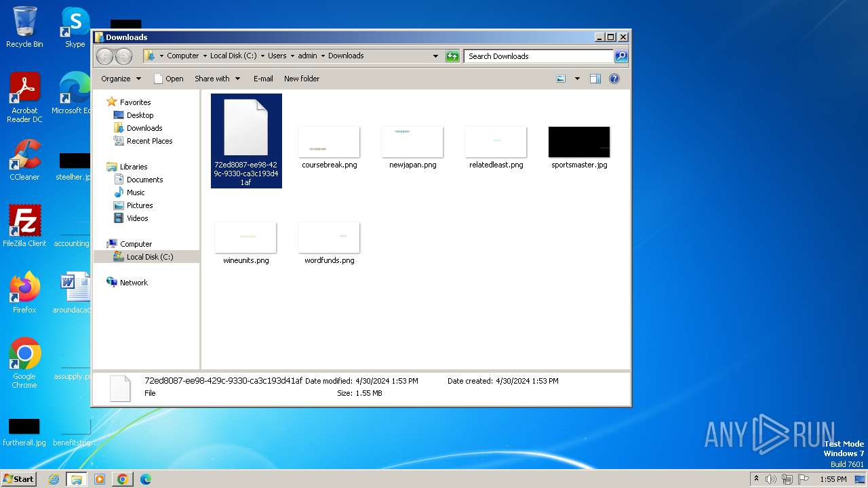Click the Open toolbar button
Screen dimensions: 868x488
[x=169, y=79]
